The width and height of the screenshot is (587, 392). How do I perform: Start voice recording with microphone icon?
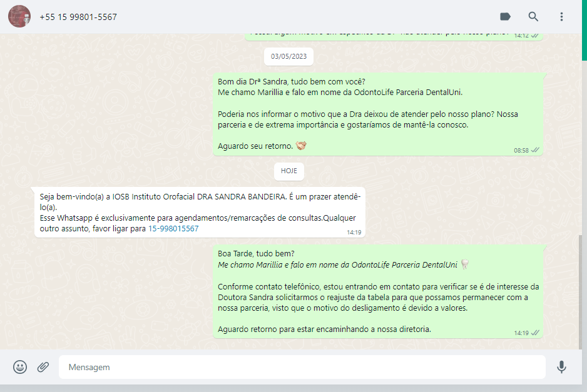coord(561,367)
